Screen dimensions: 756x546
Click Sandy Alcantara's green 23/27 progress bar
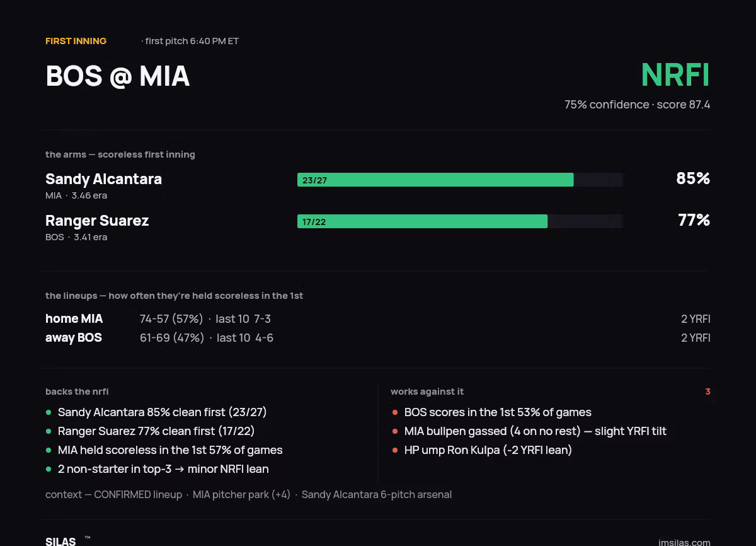tap(435, 180)
